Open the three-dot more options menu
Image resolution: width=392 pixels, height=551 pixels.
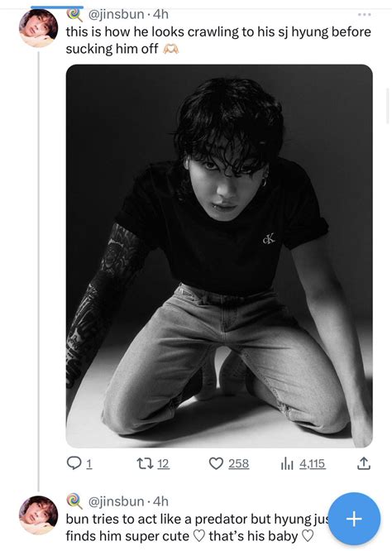point(364,14)
